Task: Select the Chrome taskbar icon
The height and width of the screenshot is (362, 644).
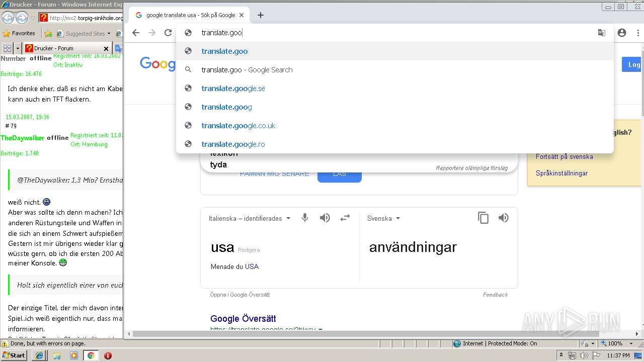Action: click(91, 355)
